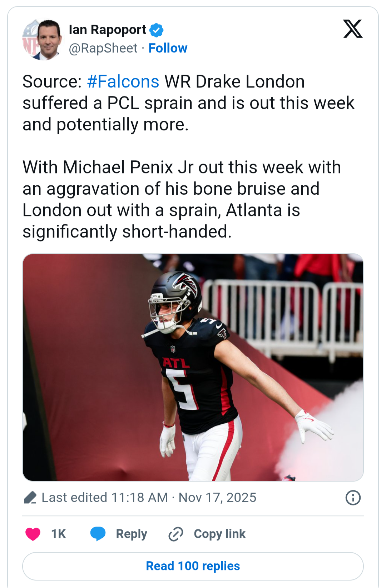Follow the @RapSheet account
The image size is (386, 588).
(x=168, y=48)
